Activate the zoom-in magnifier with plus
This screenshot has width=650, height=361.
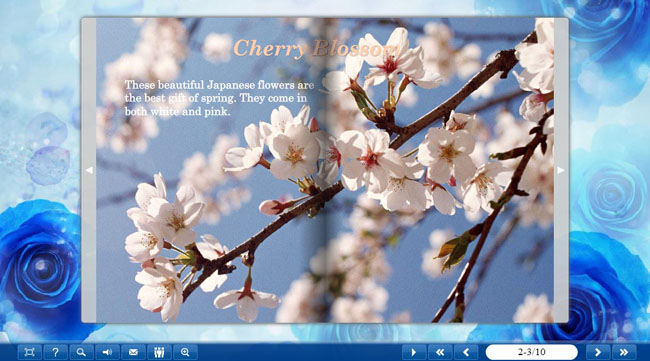(185, 352)
